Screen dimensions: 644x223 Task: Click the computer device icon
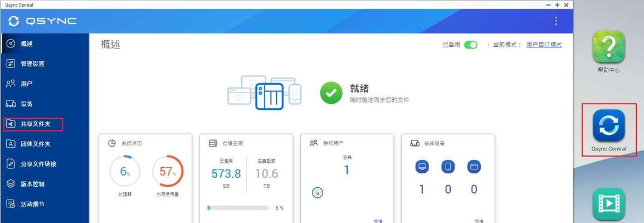(x=422, y=167)
